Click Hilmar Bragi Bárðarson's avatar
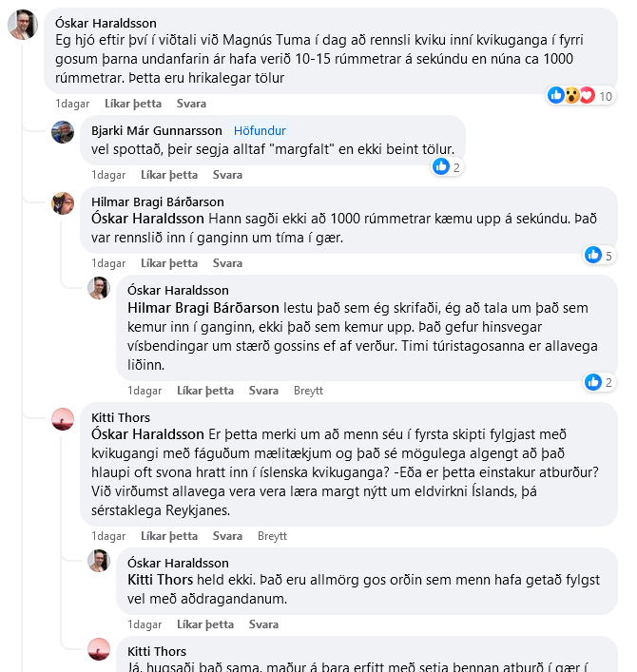 click(x=63, y=202)
